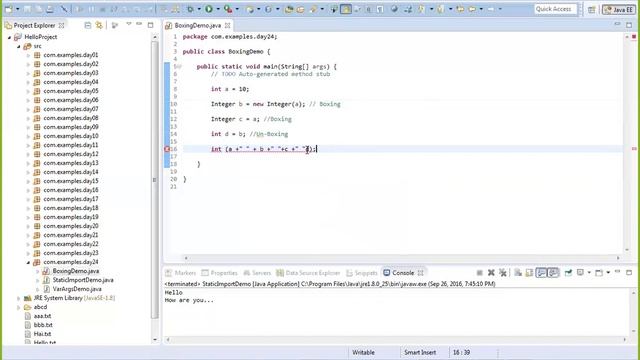Open the New Java Class dropdown arrow
The height and width of the screenshot is (360, 640).
tap(277, 9)
